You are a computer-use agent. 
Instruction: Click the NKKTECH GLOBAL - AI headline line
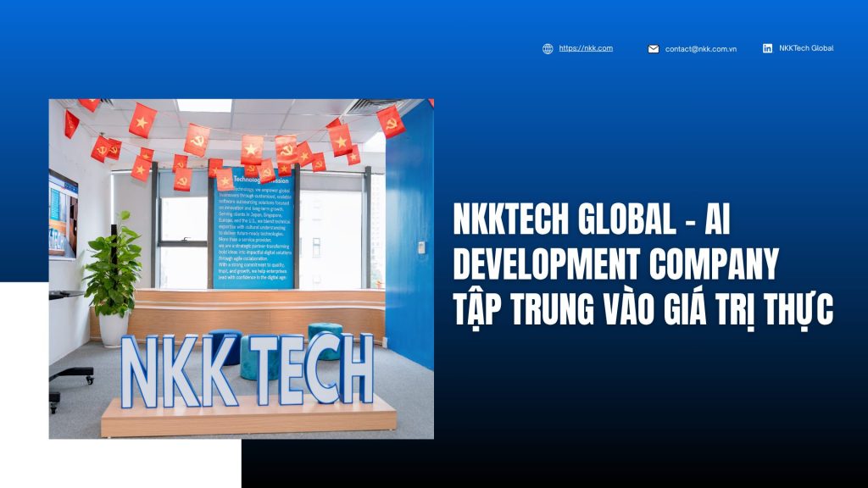[592, 219]
